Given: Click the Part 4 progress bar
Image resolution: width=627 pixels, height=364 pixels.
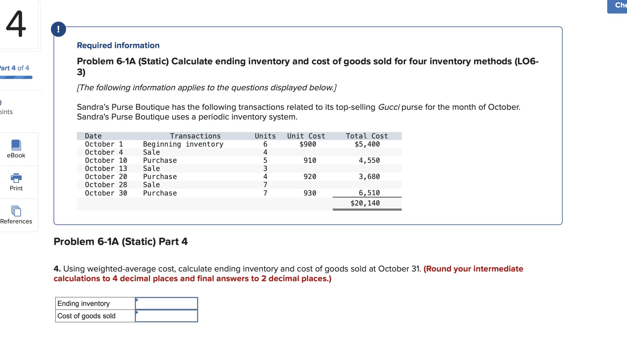Looking at the screenshot, I should click(x=16, y=78).
